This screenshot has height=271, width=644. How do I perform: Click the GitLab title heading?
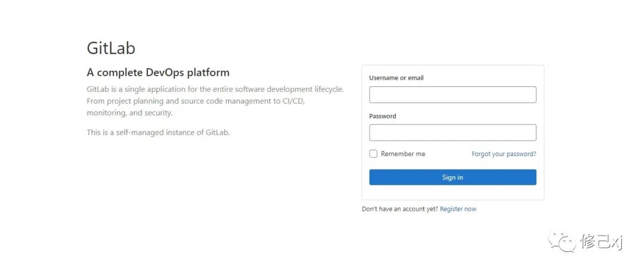click(x=111, y=48)
